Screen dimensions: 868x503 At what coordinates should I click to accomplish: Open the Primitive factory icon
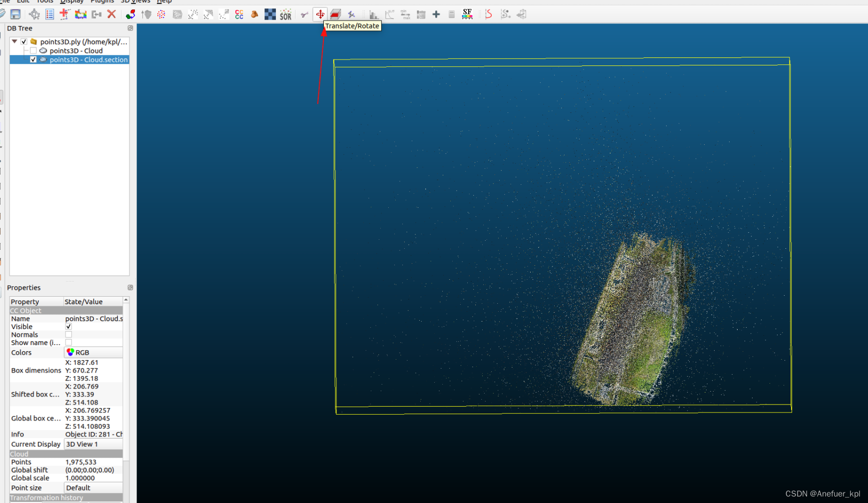255,14
